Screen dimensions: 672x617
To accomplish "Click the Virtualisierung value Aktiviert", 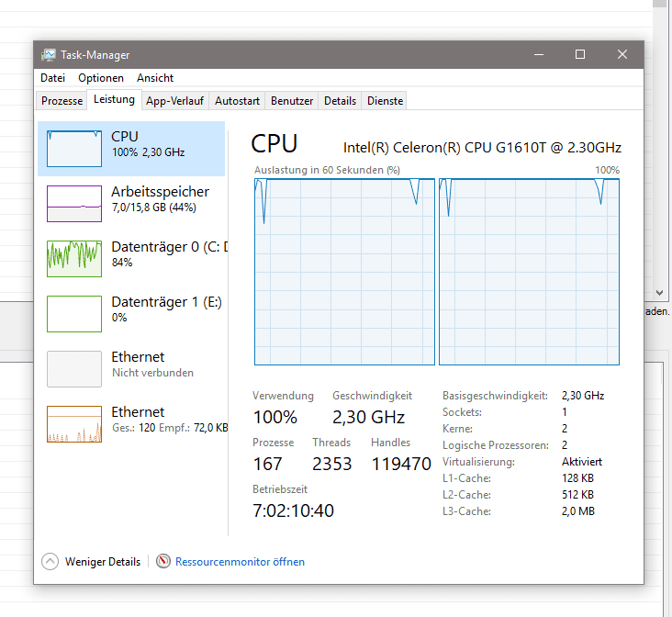I will tap(582, 462).
